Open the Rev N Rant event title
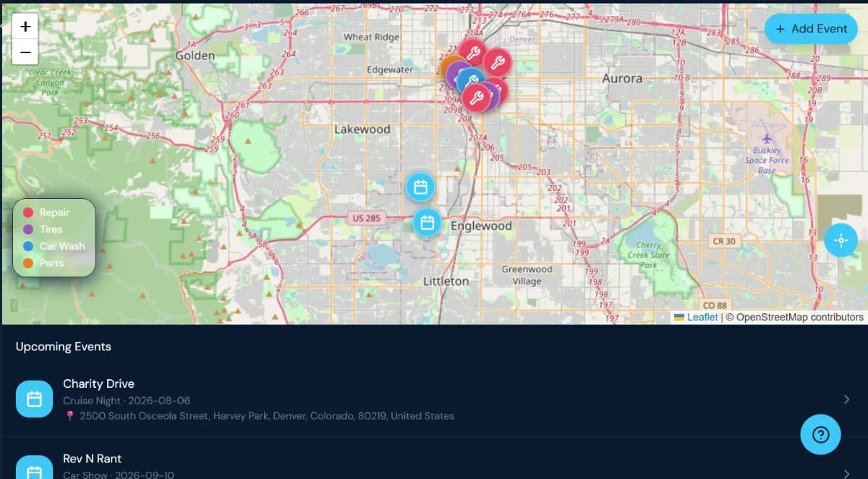 (x=92, y=459)
